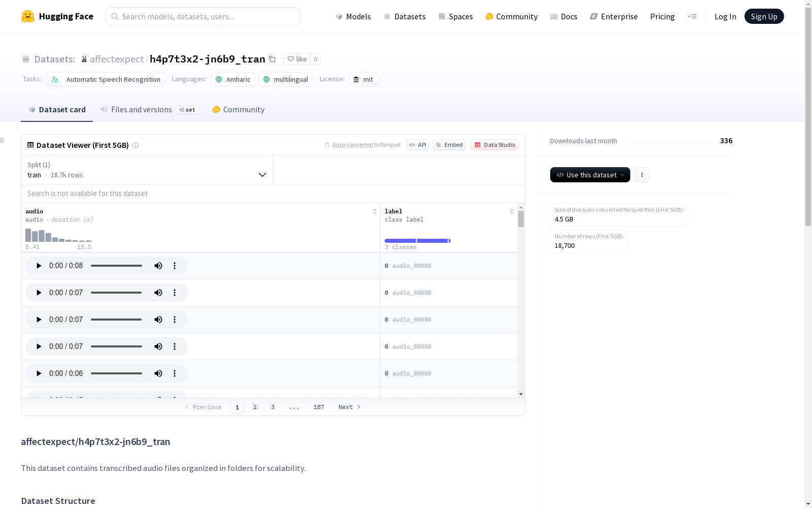Open the Use this dataset dropdown
Image resolution: width=812 pixels, height=508 pixels.
[590, 175]
